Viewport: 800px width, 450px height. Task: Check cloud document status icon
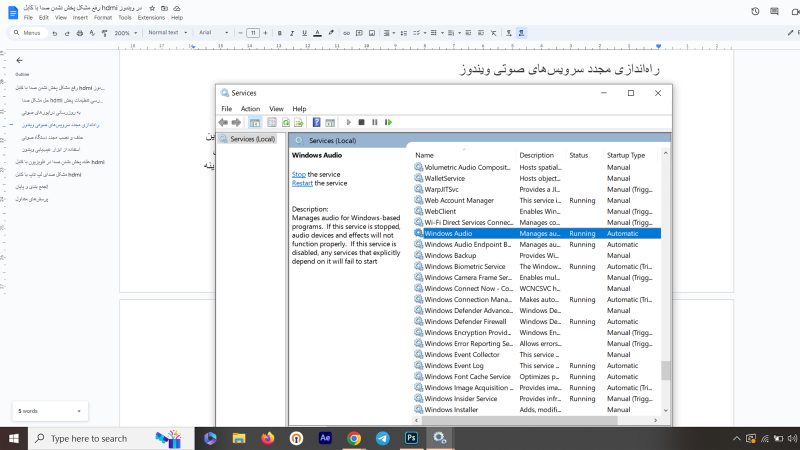tap(177, 9)
